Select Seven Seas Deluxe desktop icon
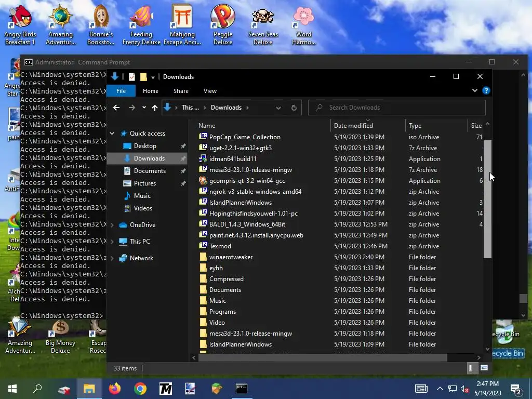The height and width of the screenshot is (399, 532). 263,25
